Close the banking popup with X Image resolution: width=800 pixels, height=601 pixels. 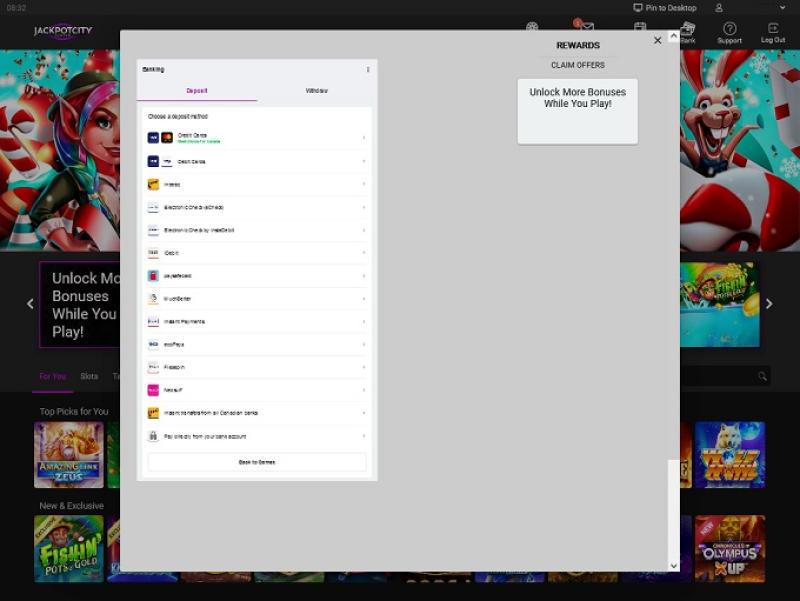click(657, 40)
